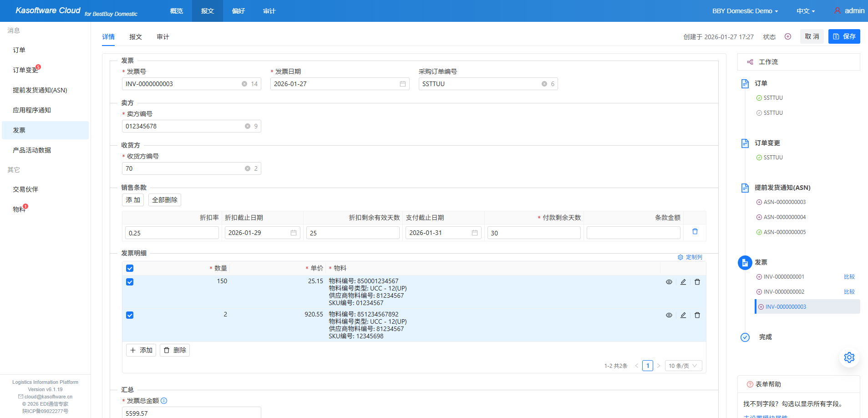Open calendar icon in 发票日期 field
Screen dimensions: 868x418
[x=403, y=84]
